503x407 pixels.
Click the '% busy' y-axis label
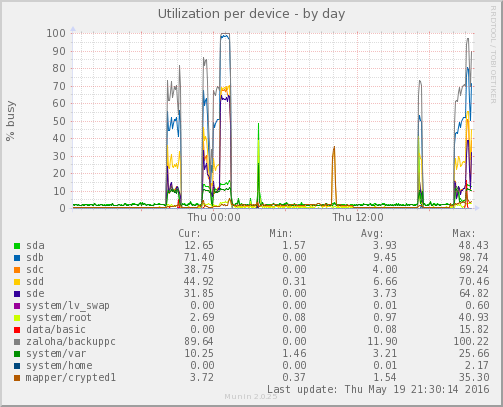(x=10, y=121)
